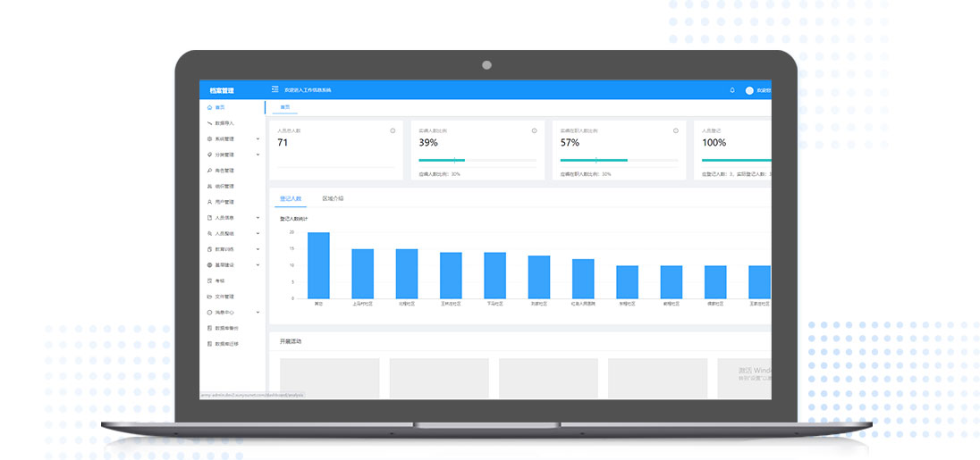Expand the 人员信息 submenu
Screen dimensions: 980x460
[x=258, y=218]
